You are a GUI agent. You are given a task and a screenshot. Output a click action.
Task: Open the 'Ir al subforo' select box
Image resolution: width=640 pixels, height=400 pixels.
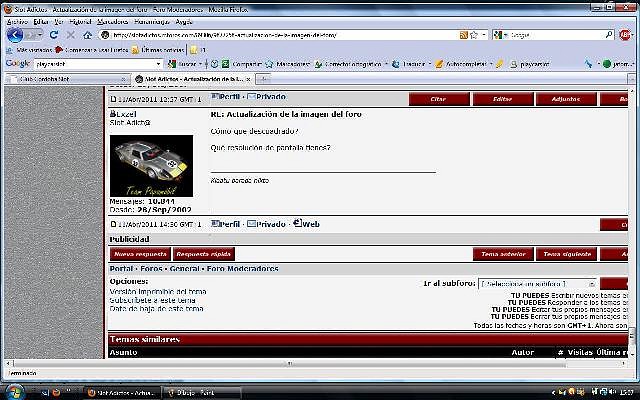point(537,284)
